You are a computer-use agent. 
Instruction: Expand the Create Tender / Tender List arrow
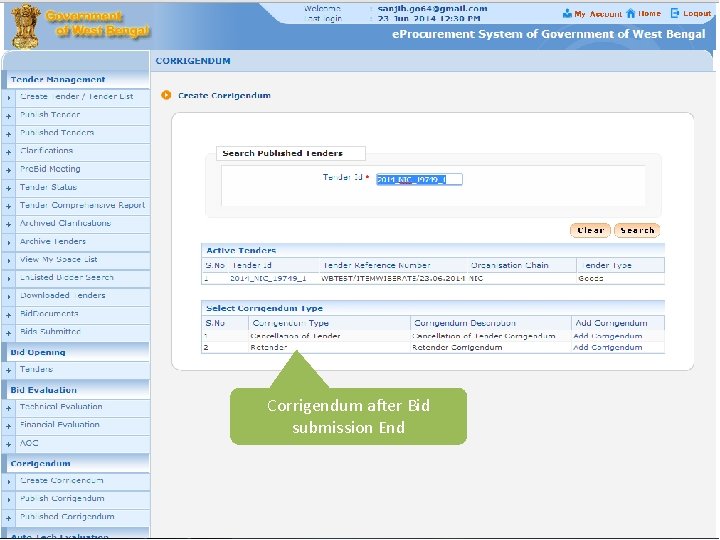[9, 98]
